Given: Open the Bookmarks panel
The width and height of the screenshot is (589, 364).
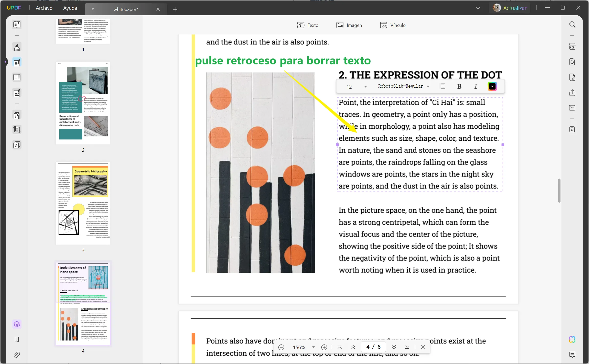Looking at the screenshot, I should (17, 339).
